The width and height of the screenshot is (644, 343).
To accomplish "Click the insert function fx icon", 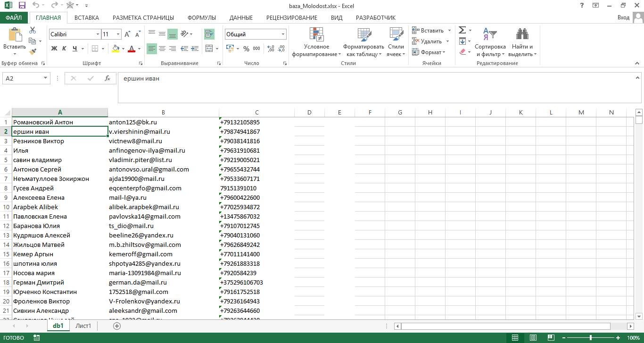I will tap(107, 78).
